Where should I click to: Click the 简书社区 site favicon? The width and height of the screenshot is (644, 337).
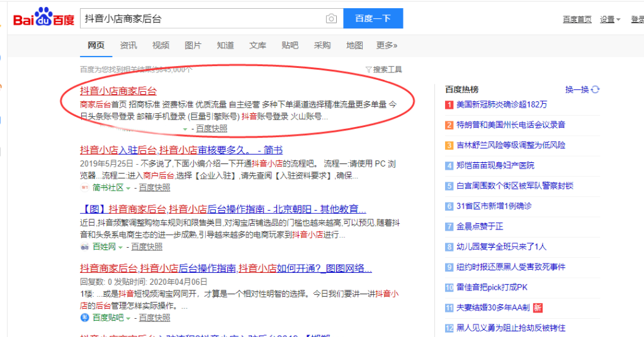click(x=84, y=187)
